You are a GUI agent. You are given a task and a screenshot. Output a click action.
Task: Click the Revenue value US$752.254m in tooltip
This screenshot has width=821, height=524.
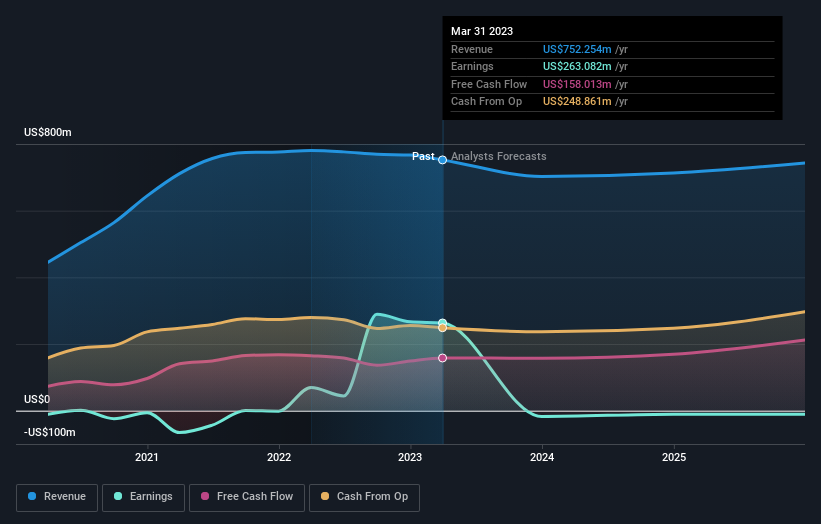click(577, 49)
